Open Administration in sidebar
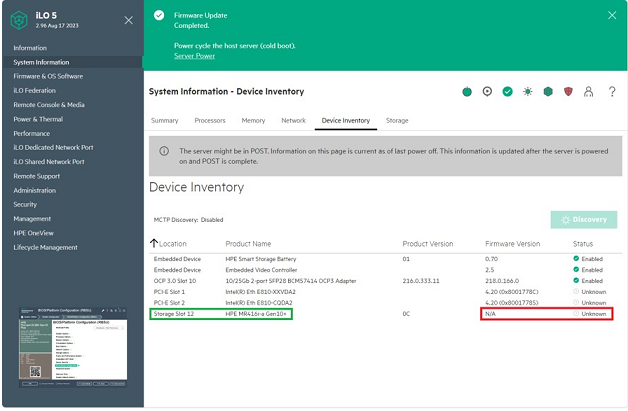This screenshot has height=411, width=628. coord(34,191)
